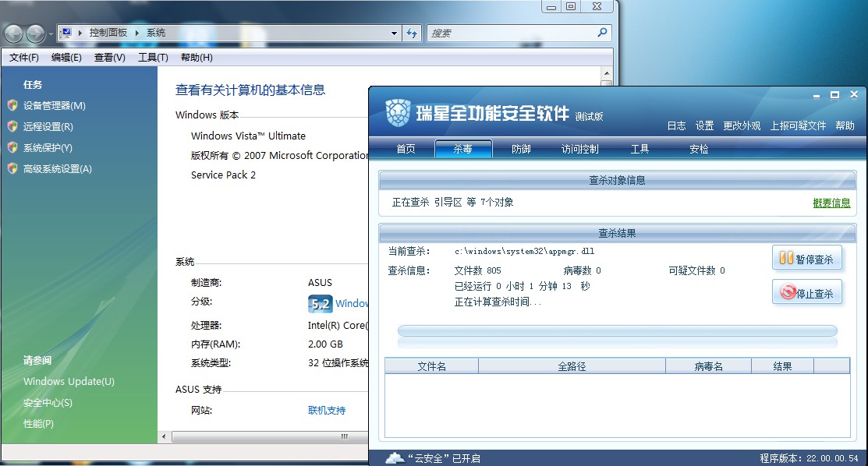Open 设备管理器(M) task link
The image size is (868, 466).
coord(55,105)
